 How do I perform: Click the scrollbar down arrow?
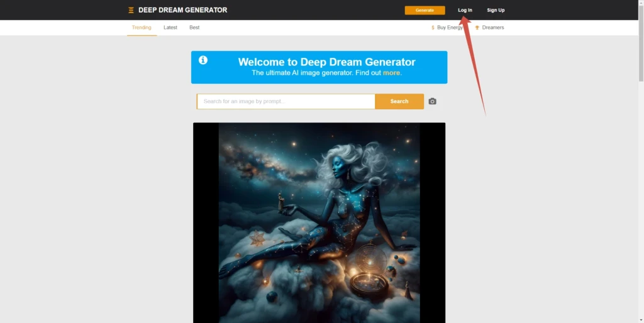(641, 320)
